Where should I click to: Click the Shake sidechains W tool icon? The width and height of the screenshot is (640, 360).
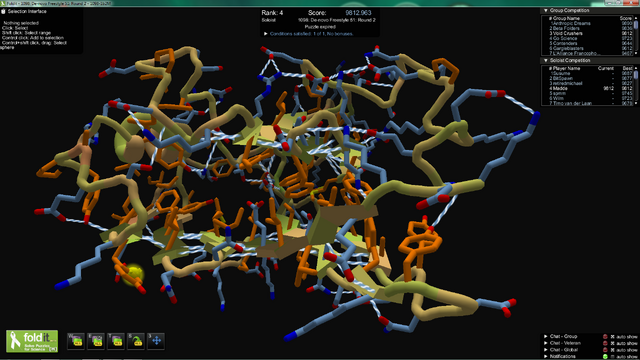tap(76, 341)
